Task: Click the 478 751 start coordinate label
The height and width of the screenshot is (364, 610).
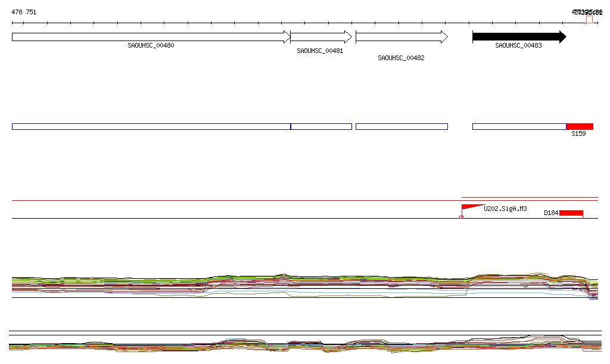Action: click(x=24, y=12)
